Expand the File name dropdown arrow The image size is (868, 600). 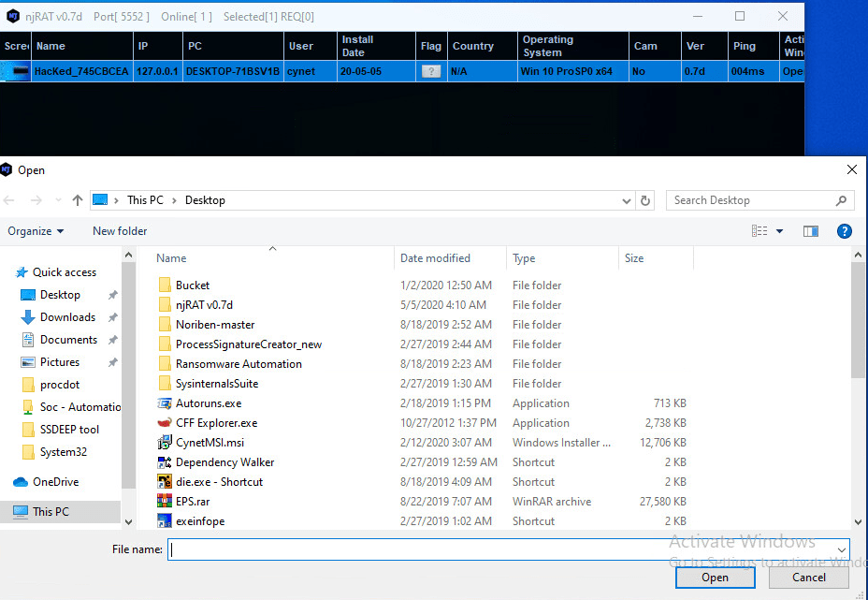click(x=842, y=550)
